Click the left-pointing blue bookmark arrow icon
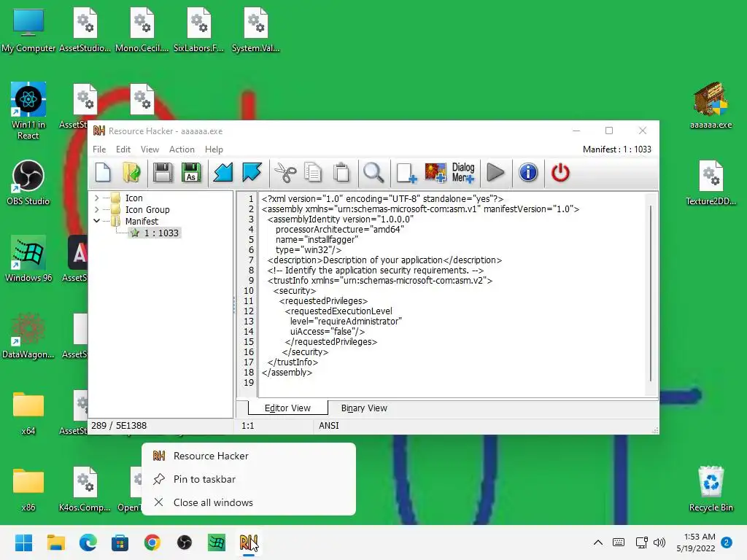 pyautogui.click(x=222, y=172)
